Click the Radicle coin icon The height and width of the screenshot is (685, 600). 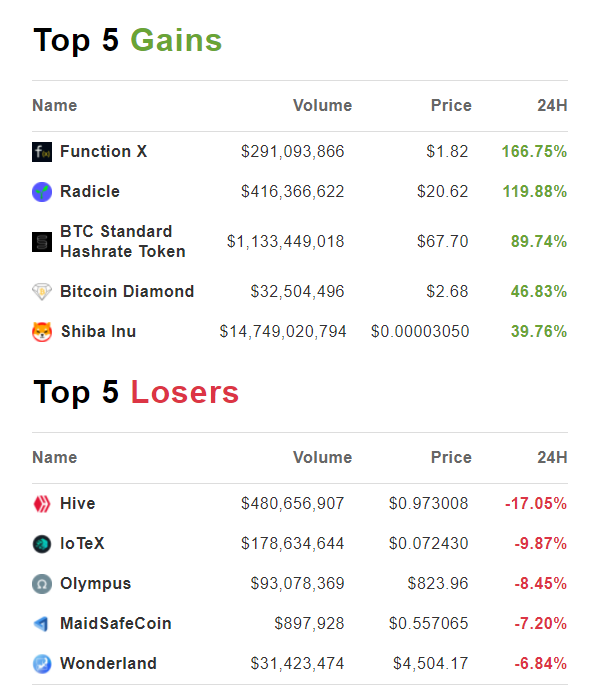pyautogui.click(x=41, y=192)
